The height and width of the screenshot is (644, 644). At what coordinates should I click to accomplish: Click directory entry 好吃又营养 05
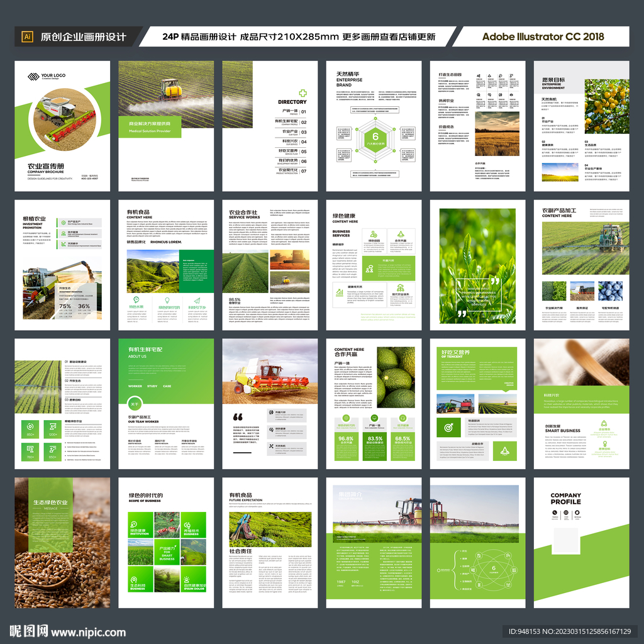pos(292,152)
